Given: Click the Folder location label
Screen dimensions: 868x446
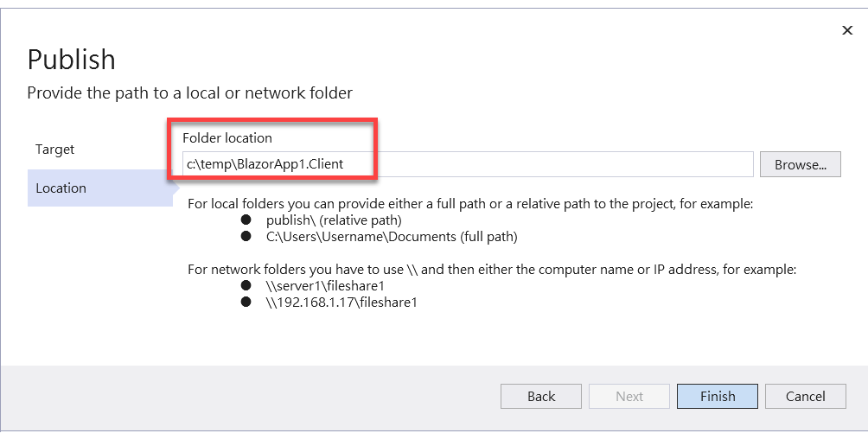Looking at the screenshot, I should (x=227, y=137).
